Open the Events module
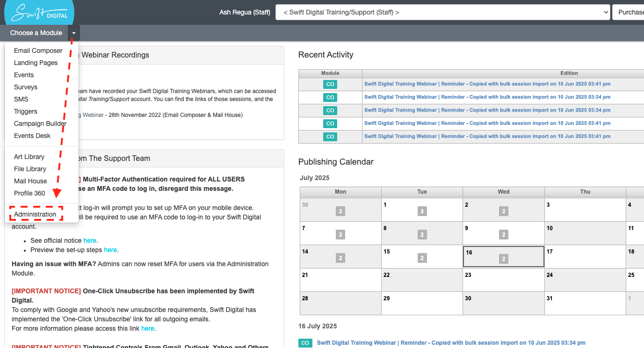The height and width of the screenshot is (348, 644). coord(24,75)
